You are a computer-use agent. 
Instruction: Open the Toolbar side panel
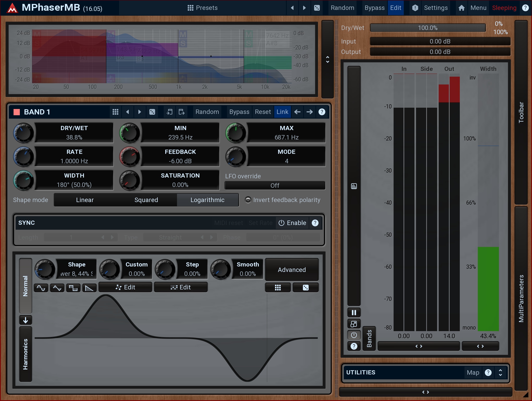(521, 112)
